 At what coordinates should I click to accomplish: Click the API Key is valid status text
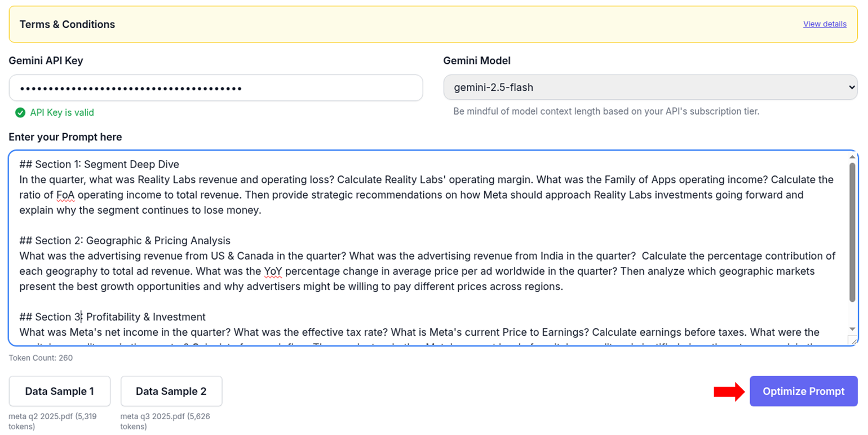coord(62,112)
